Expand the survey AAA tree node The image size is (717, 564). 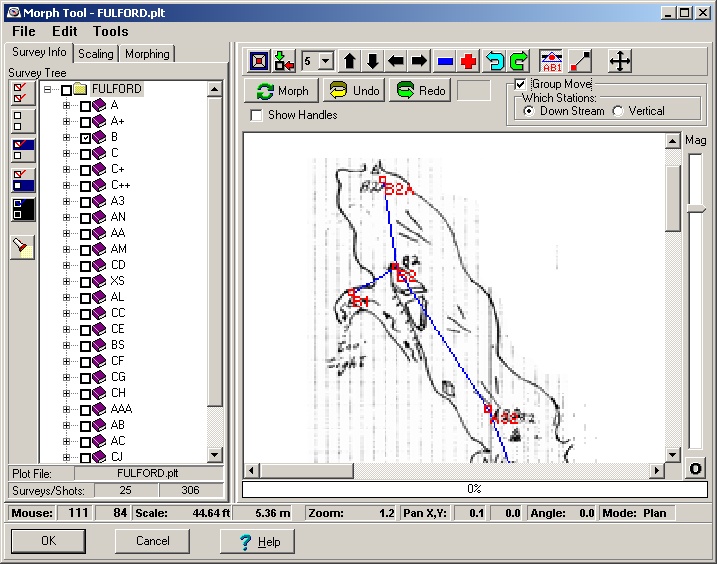67,409
